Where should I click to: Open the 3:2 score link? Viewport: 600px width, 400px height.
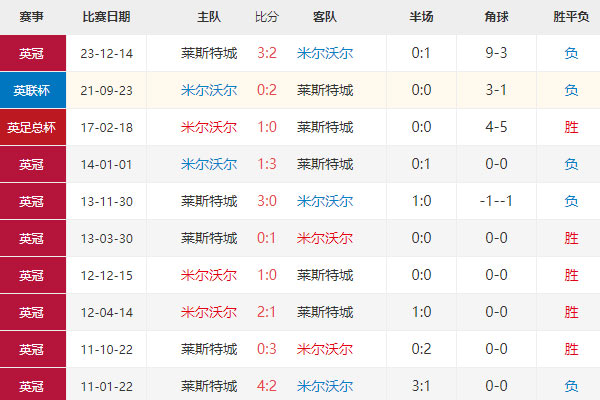tap(267, 53)
